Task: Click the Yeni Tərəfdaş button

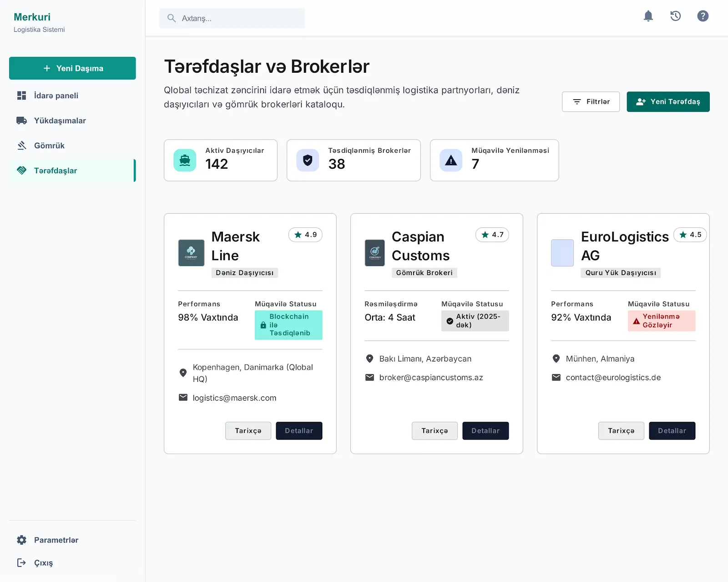Action: pos(668,102)
